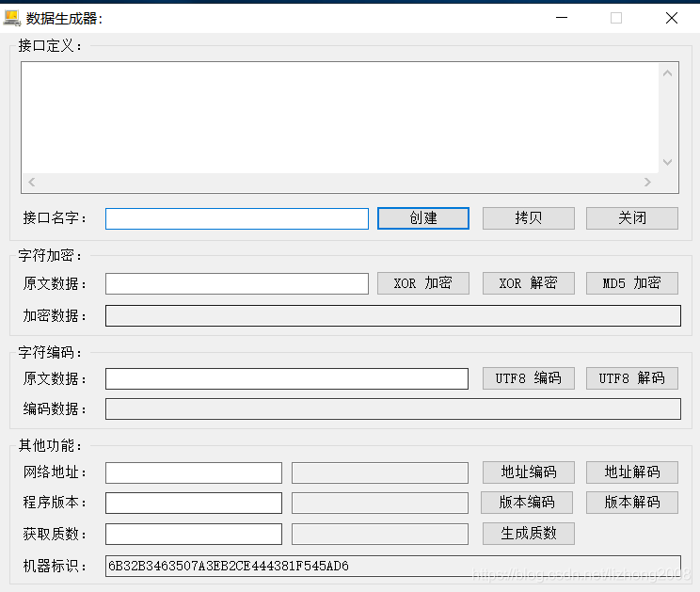Viewport: 700px width, 592px height.
Task: Click the text area's scroll down arrow
Action: [x=668, y=162]
